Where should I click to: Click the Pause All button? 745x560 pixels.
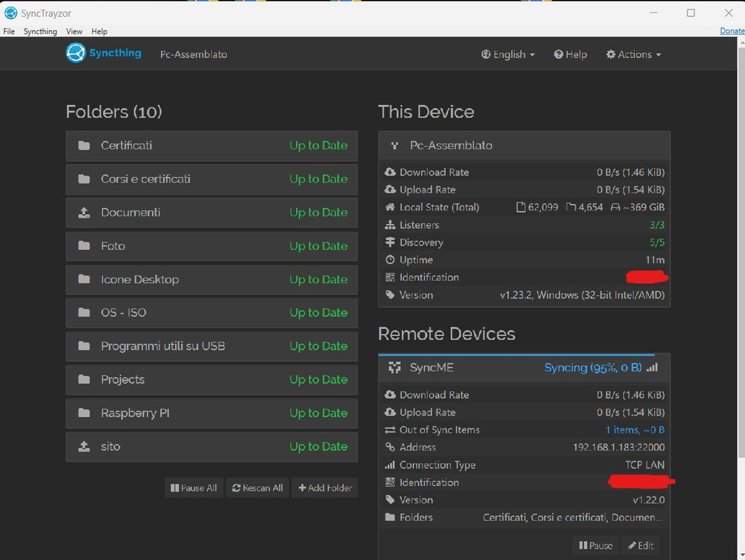pos(194,488)
